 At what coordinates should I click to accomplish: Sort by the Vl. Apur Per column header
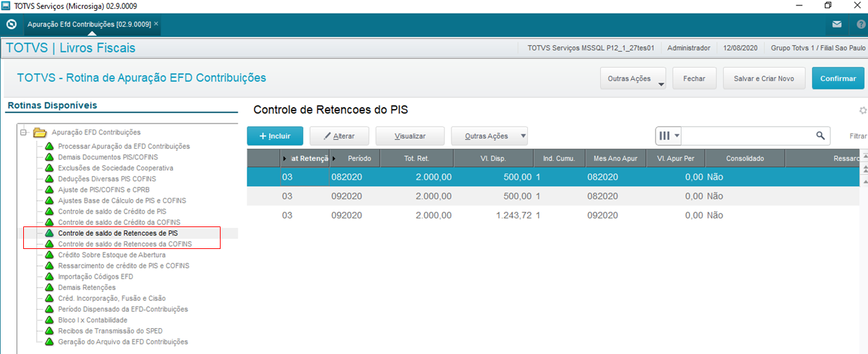tap(675, 158)
